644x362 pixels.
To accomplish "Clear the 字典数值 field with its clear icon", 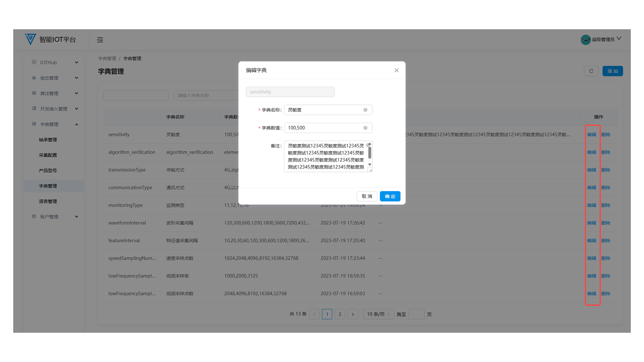I will tap(365, 128).
